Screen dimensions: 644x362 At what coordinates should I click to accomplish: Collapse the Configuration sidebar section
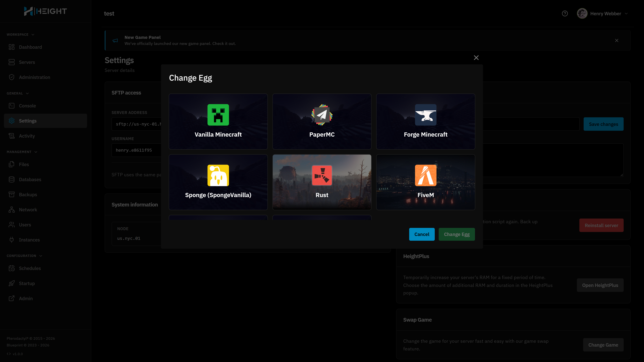point(24,256)
